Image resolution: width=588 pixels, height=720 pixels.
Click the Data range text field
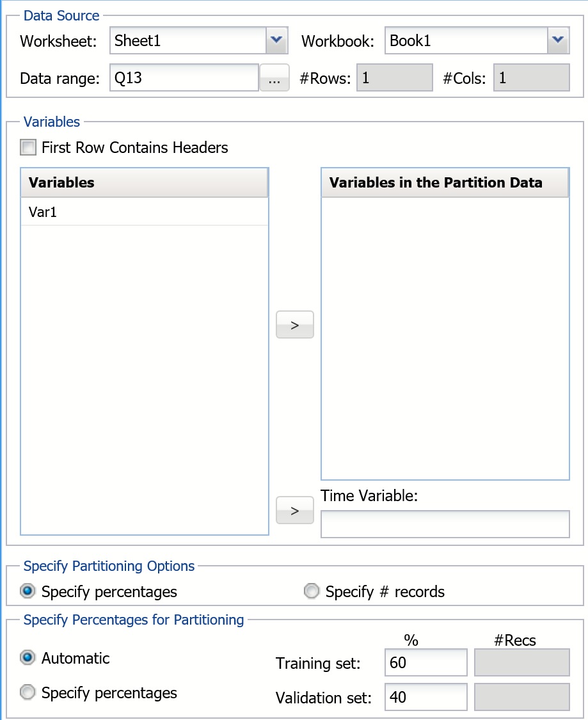point(184,79)
